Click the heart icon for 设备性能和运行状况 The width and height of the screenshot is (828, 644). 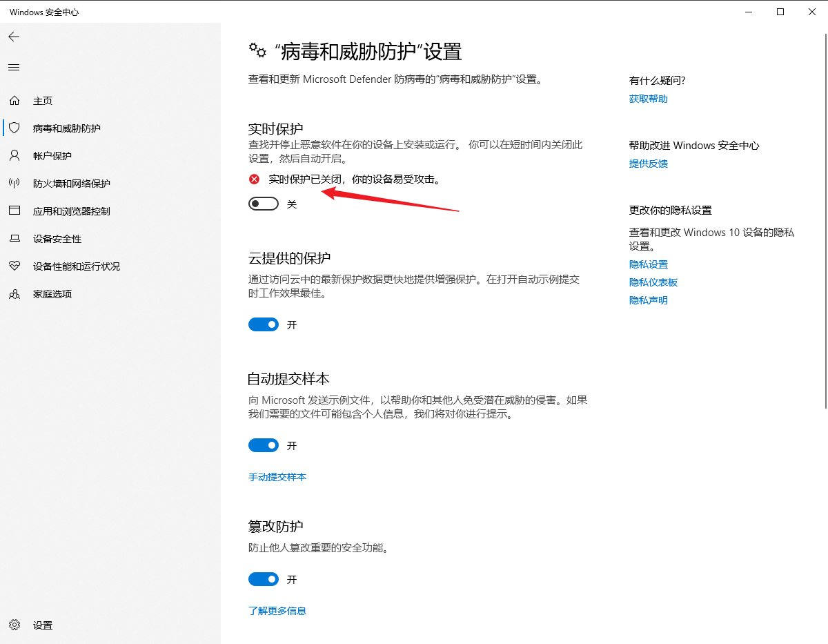pos(14,266)
